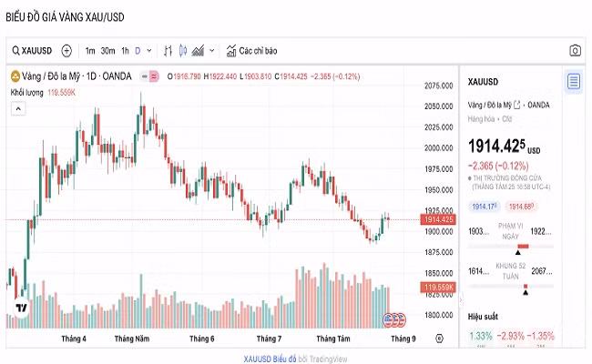Click the TradingView logo on chart
Viewport: 592px width, 364px height.
point(23,308)
